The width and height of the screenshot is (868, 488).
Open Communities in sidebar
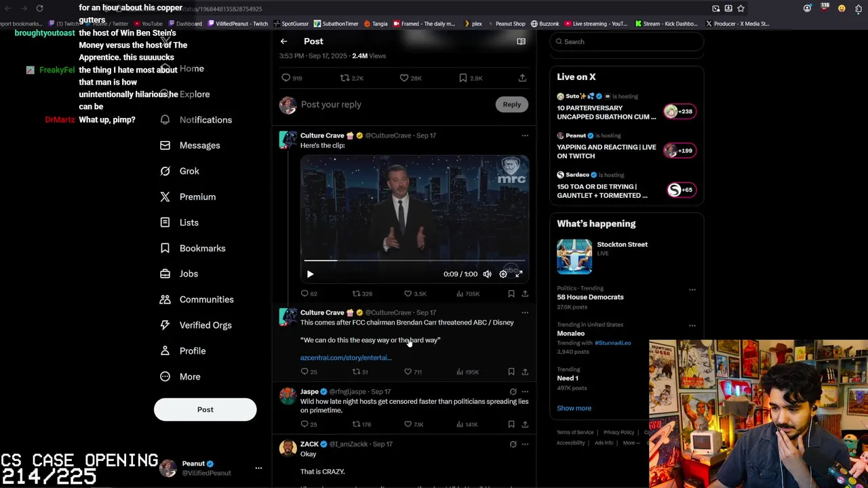pyautogui.click(x=197, y=300)
